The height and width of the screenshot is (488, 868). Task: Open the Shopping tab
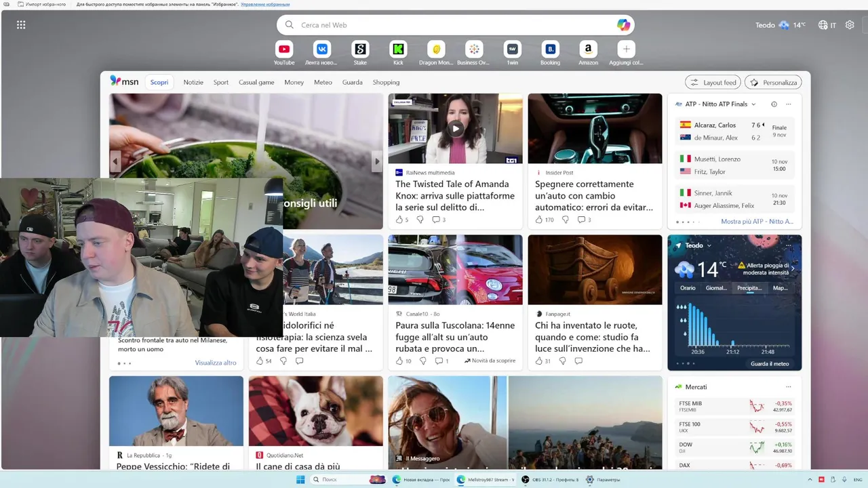pyautogui.click(x=386, y=82)
